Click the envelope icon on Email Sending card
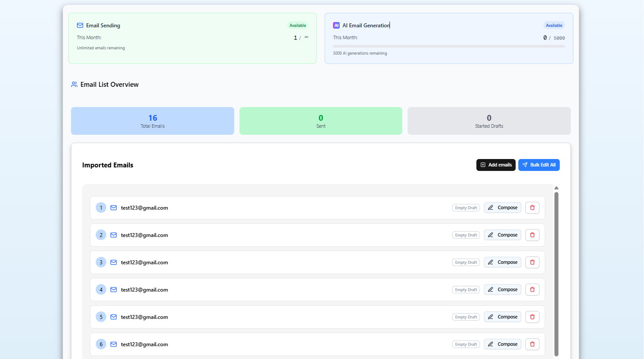644x359 pixels. tap(80, 25)
